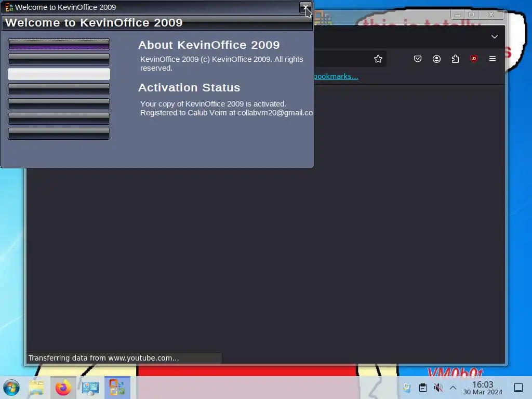
Task: Minimize the Firefox window
Action: (x=457, y=15)
